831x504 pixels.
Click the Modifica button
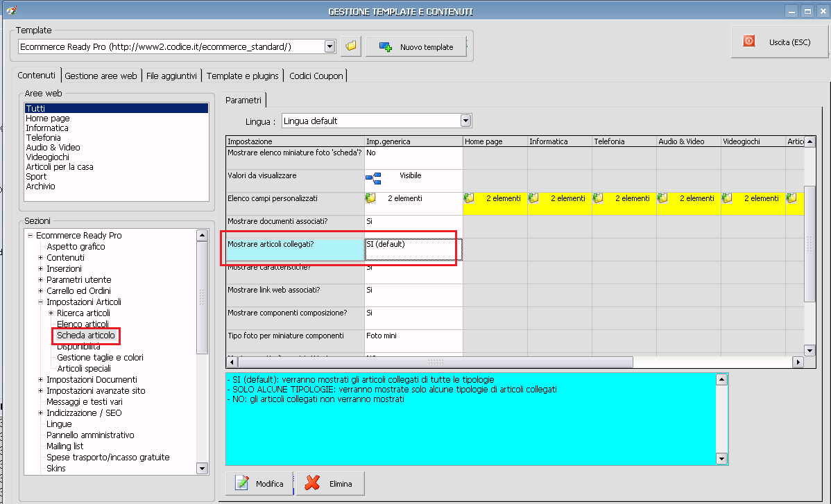point(259,483)
